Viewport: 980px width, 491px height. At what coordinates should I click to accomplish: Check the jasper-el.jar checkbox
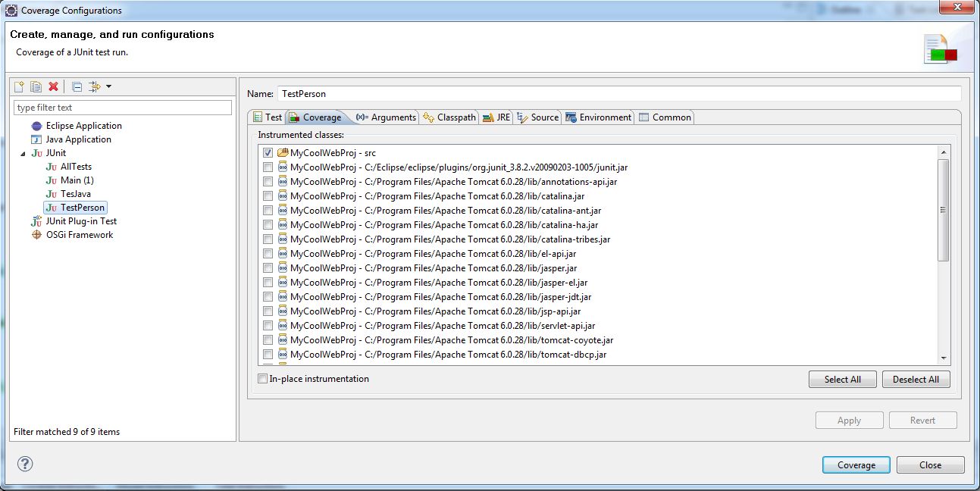pyautogui.click(x=268, y=283)
